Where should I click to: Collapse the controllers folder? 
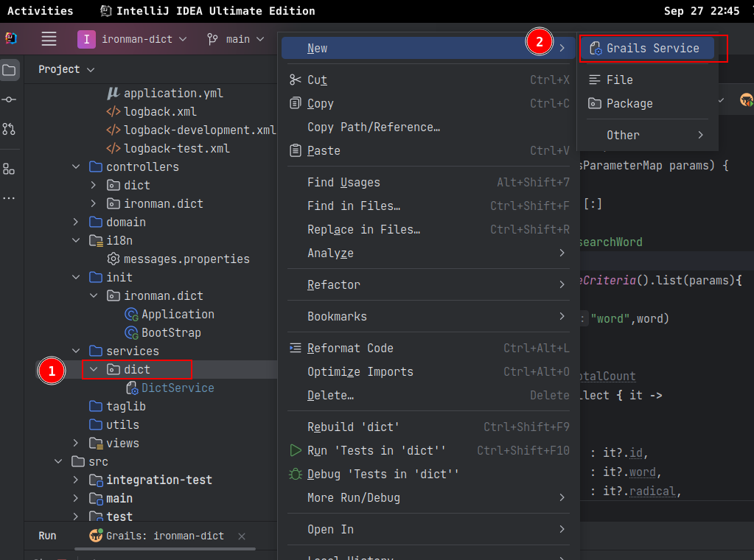coord(76,167)
